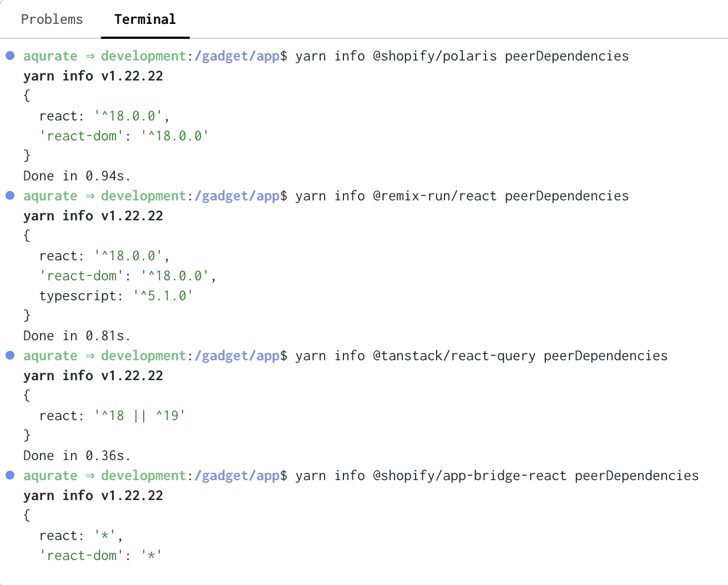728x585 pixels.
Task: Click the arrow symbol in the remix-run prompt
Action: pos(89,196)
